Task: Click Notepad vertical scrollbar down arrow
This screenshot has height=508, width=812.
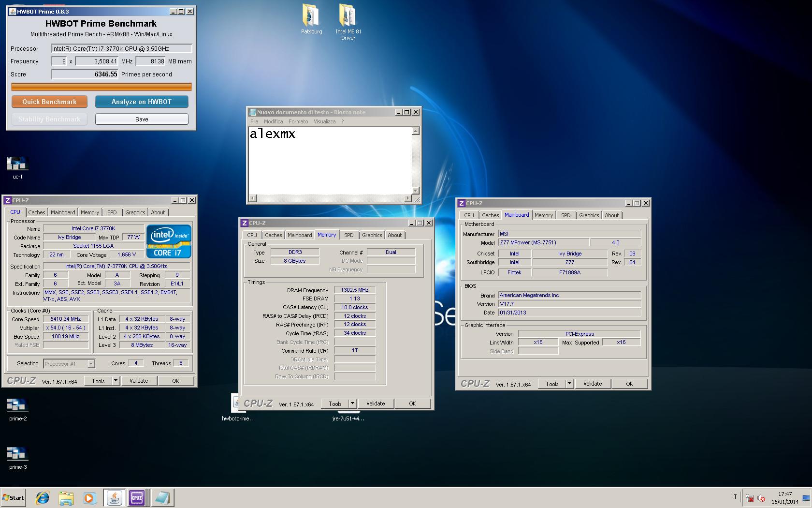Action: (x=416, y=191)
